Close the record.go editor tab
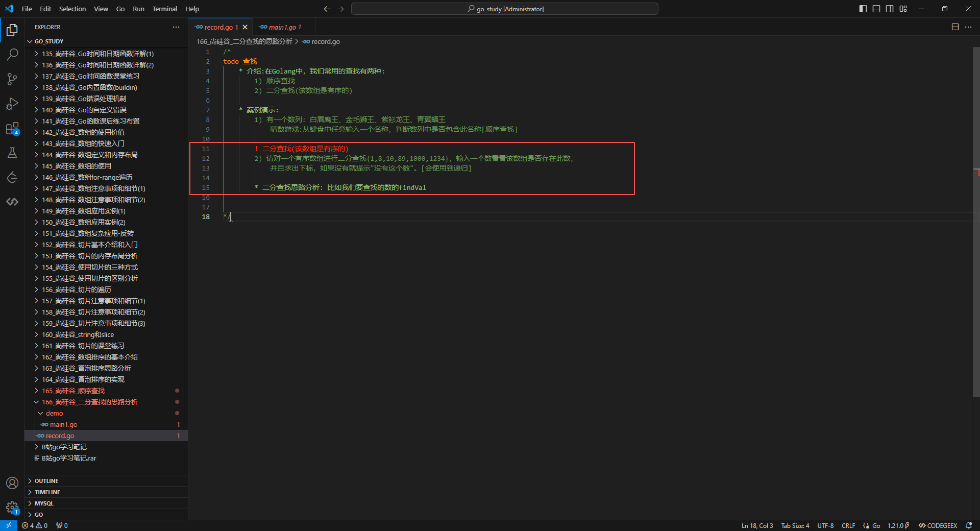The width and height of the screenshot is (980, 531). pyautogui.click(x=245, y=27)
